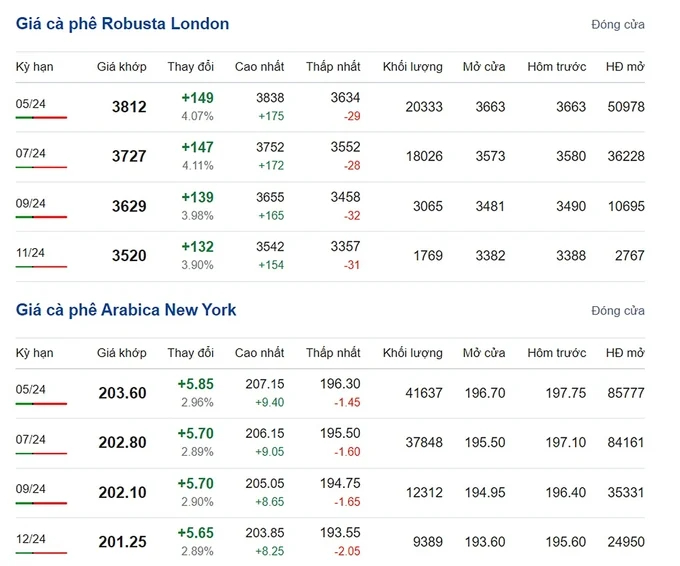Click the lowest price 193.55
This screenshot has height=566, width=680.
tap(340, 532)
